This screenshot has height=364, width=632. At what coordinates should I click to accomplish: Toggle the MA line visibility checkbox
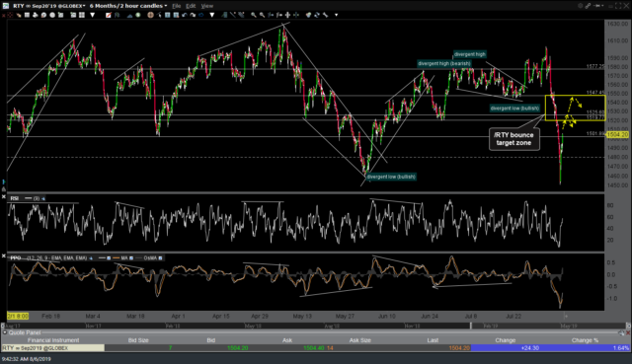click(x=131, y=258)
